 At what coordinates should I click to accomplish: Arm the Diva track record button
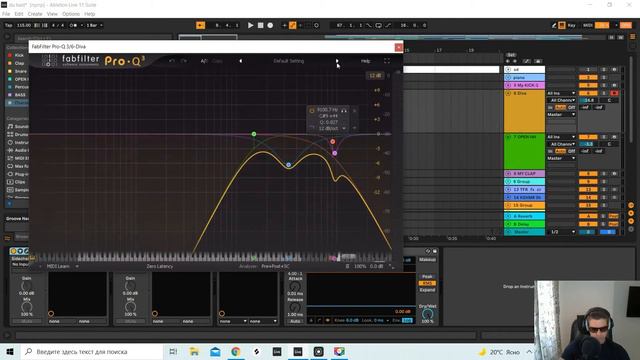click(x=614, y=93)
